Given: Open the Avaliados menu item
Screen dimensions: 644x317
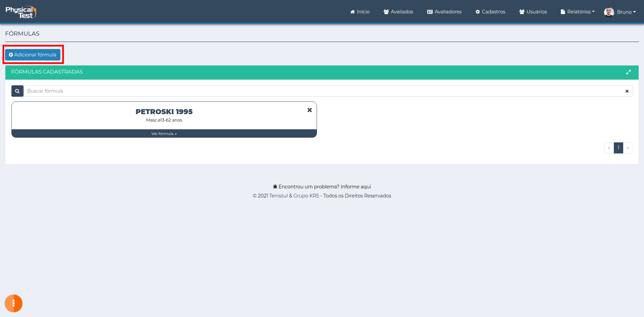Looking at the screenshot, I should click(x=398, y=12).
